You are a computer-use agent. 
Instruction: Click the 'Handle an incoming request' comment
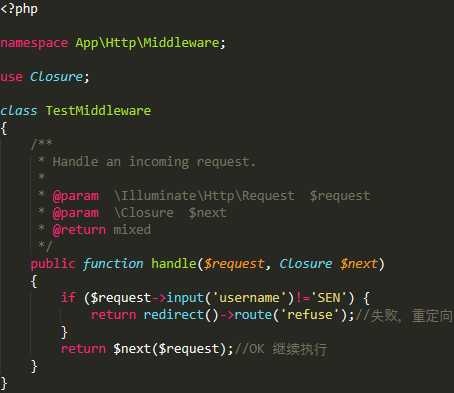(x=154, y=162)
